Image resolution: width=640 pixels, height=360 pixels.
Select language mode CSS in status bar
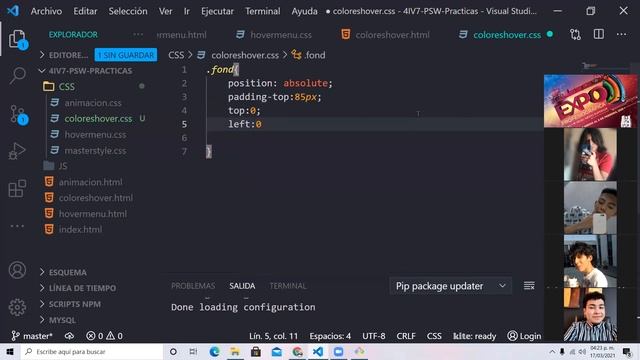click(434, 336)
